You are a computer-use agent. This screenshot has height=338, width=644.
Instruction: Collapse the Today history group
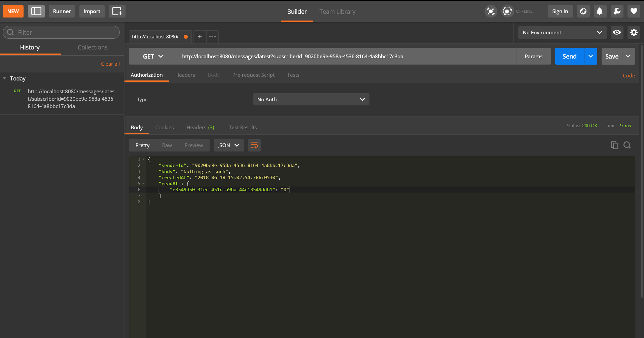tap(4, 78)
